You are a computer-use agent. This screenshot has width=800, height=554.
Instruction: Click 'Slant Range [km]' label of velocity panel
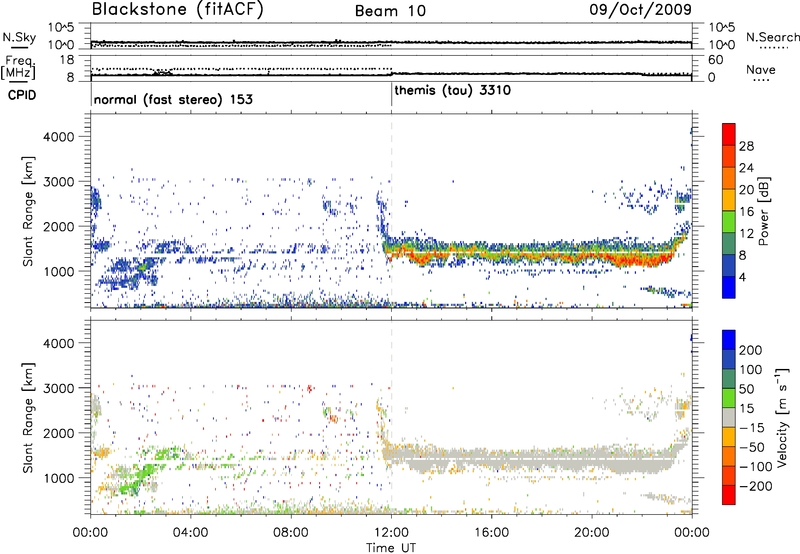(x=28, y=417)
